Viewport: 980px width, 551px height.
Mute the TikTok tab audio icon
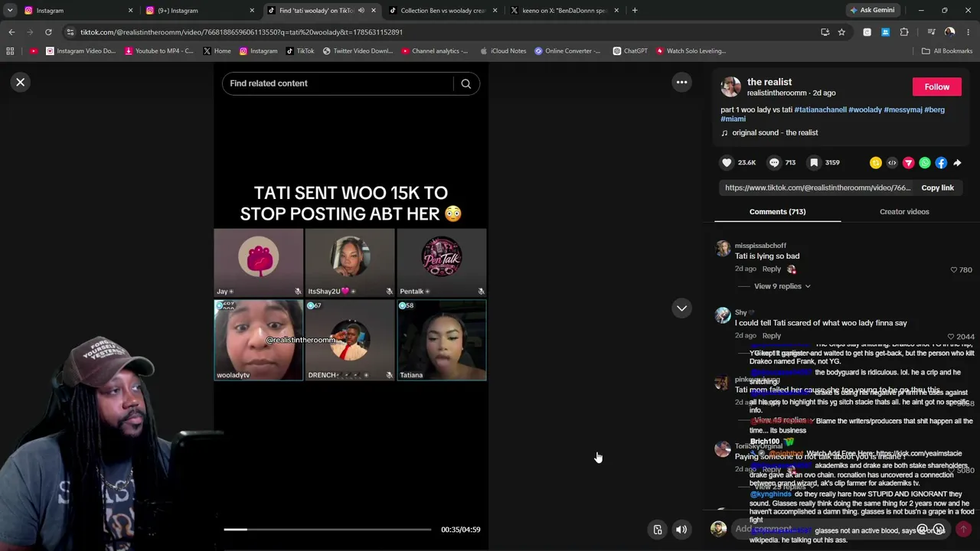point(361,11)
